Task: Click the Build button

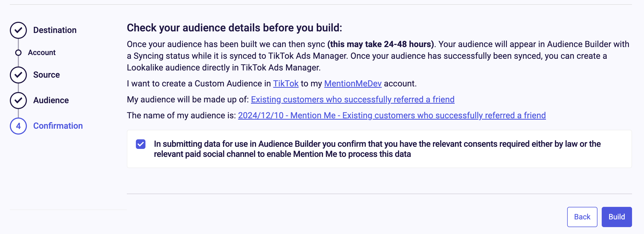Action: tap(617, 217)
